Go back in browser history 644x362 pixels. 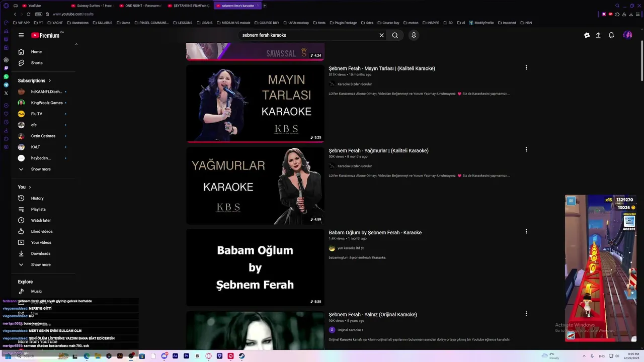coord(15,14)
